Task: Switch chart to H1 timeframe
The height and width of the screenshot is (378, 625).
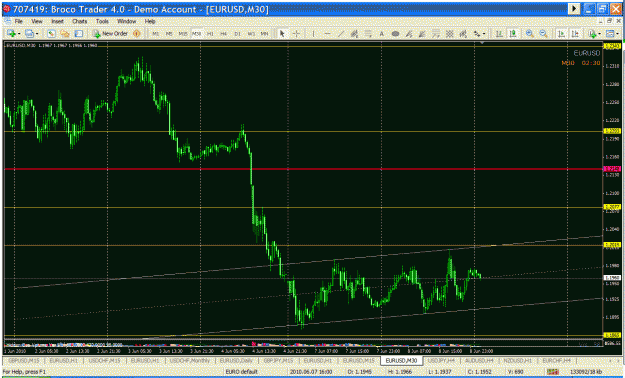Action: 210,34
